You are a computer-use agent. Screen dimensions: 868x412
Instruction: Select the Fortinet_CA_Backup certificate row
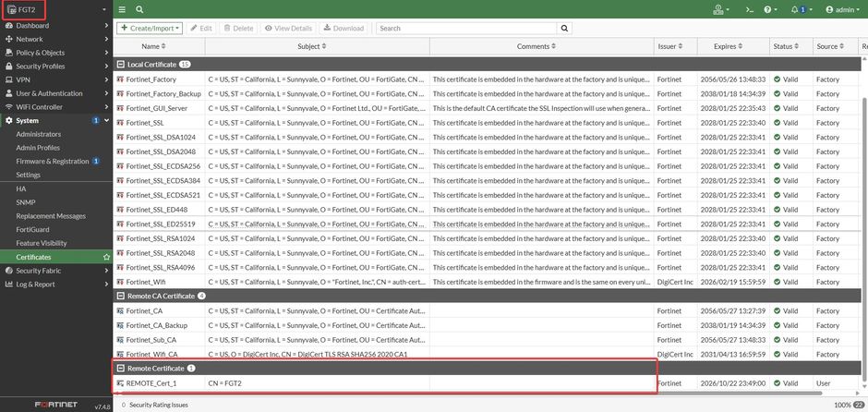point(488,325)
